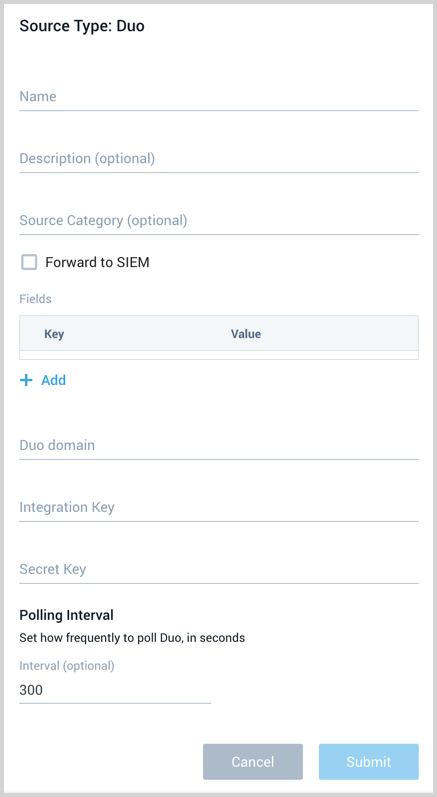
Task: Click the plus icon next to Add
Action: (x=26, y=380)
